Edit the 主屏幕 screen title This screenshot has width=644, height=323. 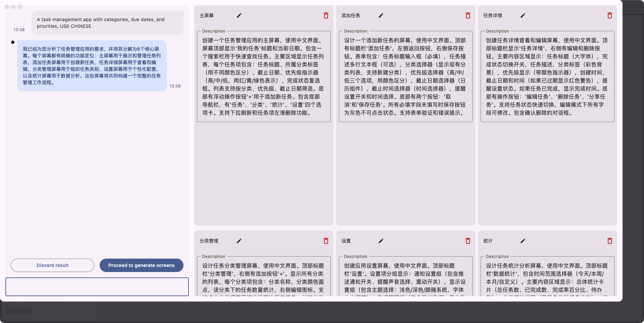point(239,15)
